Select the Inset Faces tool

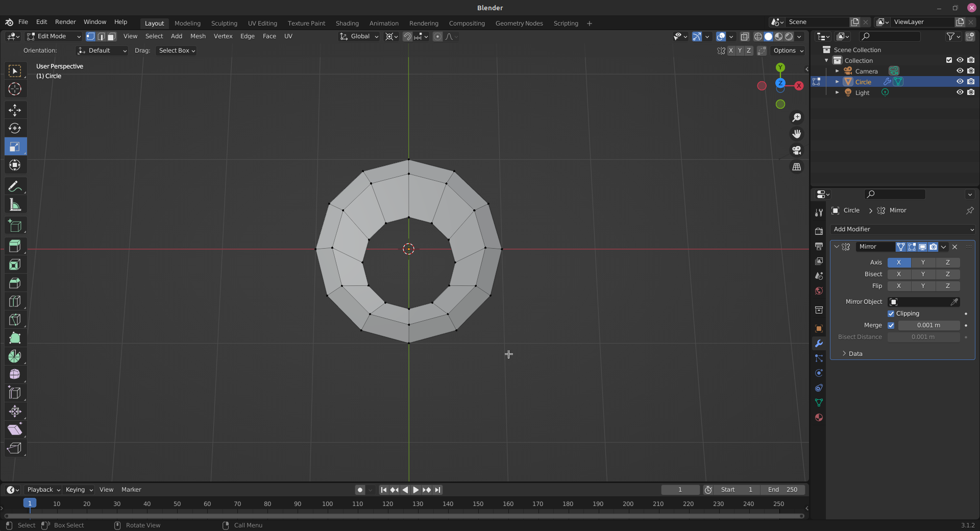[15, 264]
